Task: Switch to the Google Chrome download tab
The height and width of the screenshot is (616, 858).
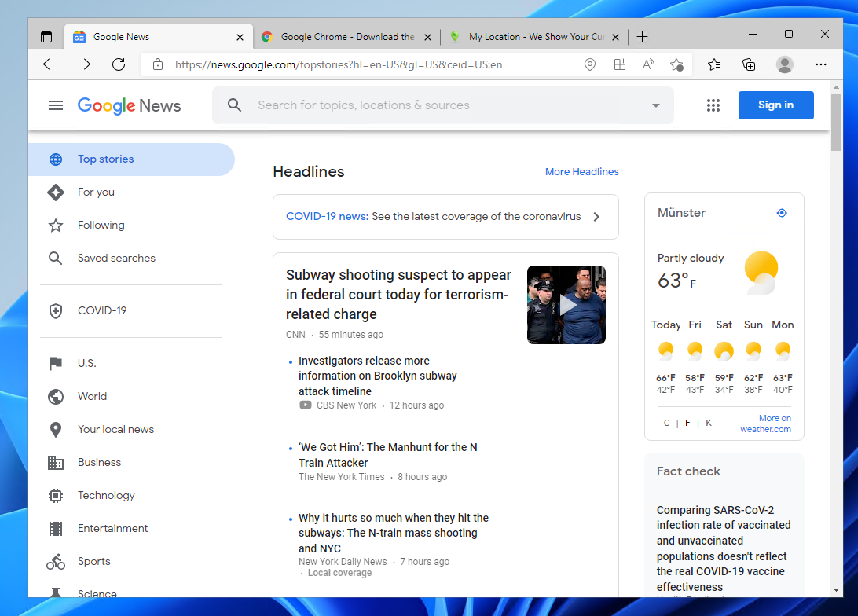Action: point(346,37)
